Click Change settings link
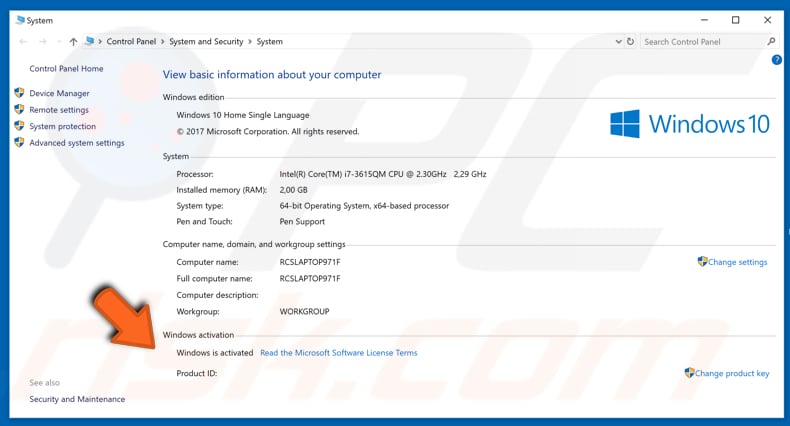Image resolution: width=790 pixels, height=426 pixels. 738,262
